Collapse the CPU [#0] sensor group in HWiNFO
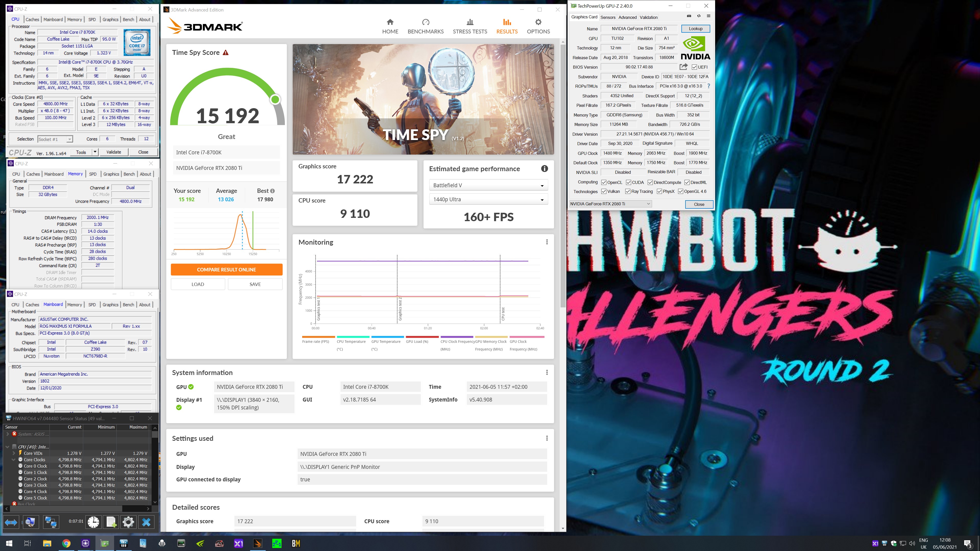The width and height of the screenshot is (980, 551). 7,447
